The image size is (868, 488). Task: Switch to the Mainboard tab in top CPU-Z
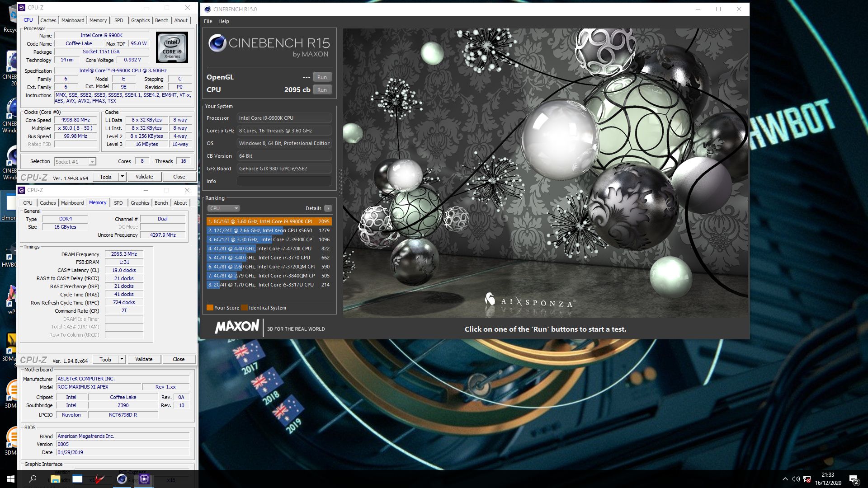tap(73, 20)
